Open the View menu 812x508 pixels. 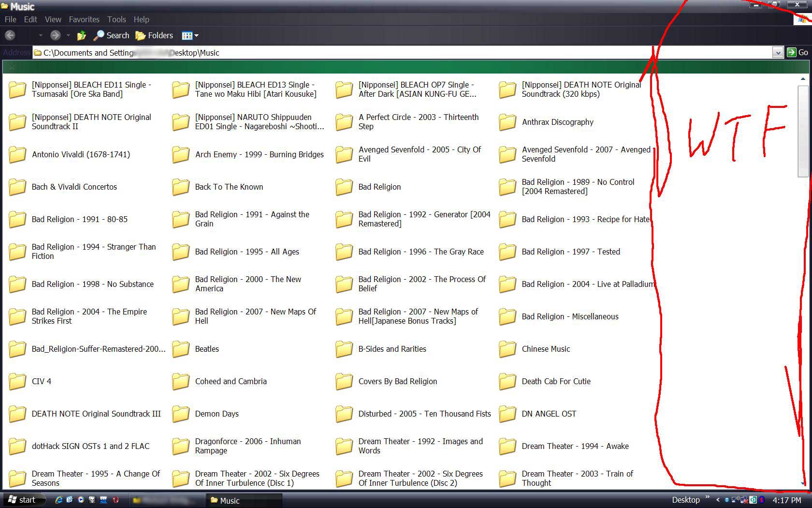[53, 19]
